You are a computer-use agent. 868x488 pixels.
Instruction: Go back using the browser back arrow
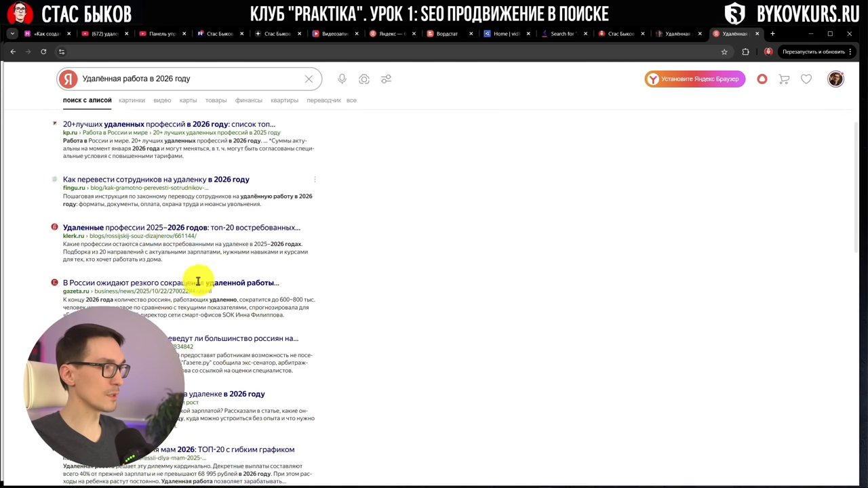(13, 52)
